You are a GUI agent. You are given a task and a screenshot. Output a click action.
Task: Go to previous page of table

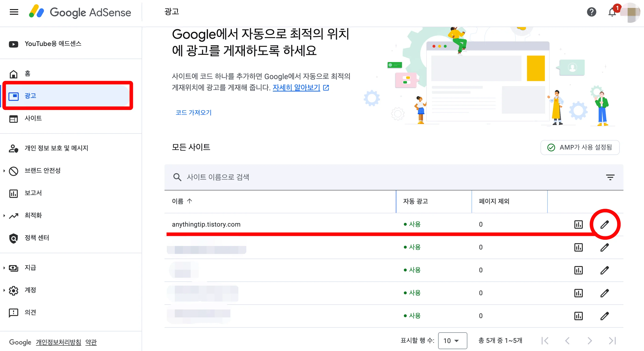567,340
